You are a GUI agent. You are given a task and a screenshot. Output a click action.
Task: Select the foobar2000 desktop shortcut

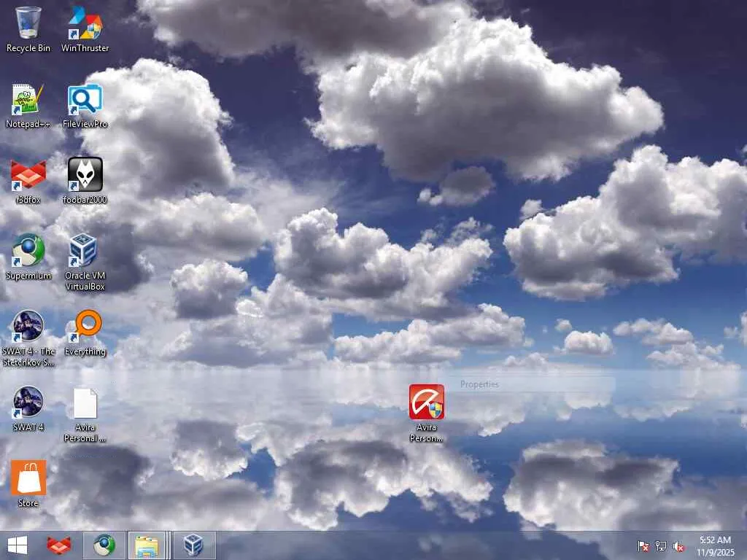[85, 182]
